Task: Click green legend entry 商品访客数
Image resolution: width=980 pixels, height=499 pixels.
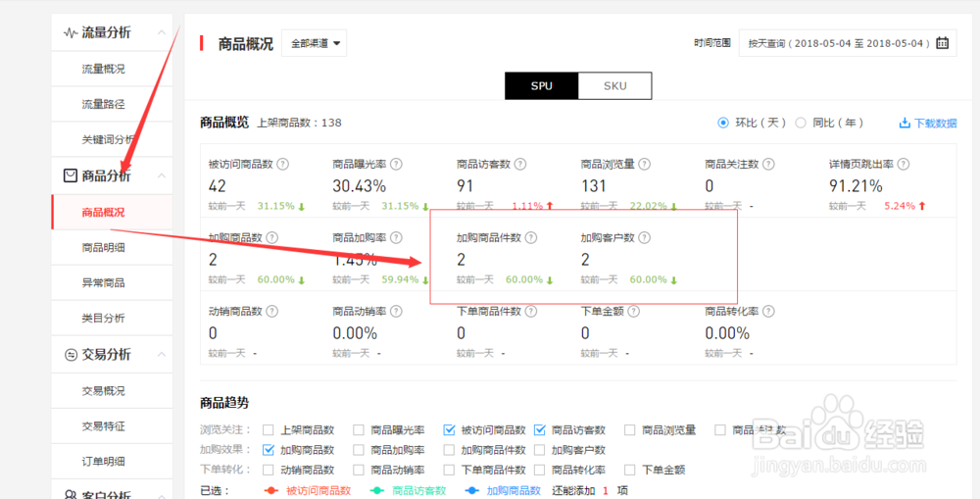Action: coord(408,491)
